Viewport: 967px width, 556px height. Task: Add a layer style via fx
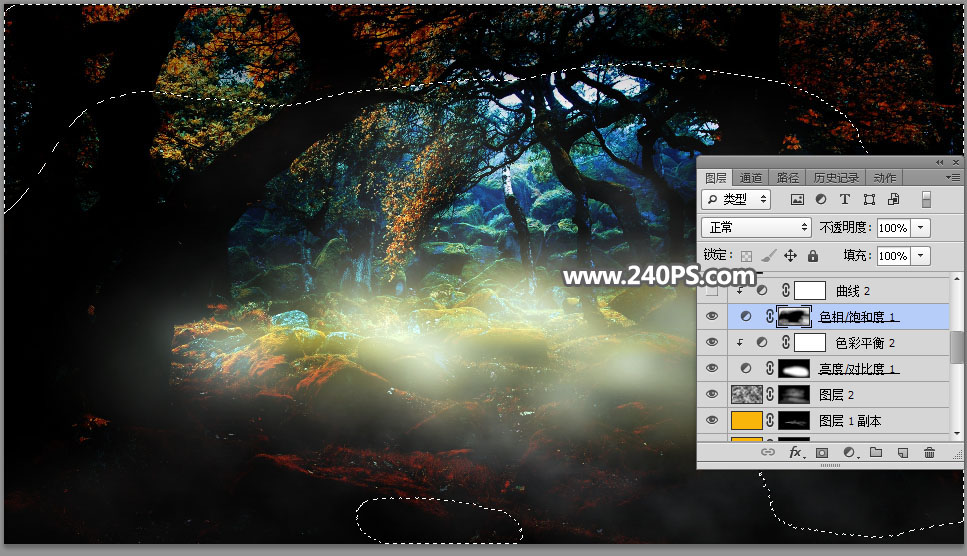pos(797,452)
